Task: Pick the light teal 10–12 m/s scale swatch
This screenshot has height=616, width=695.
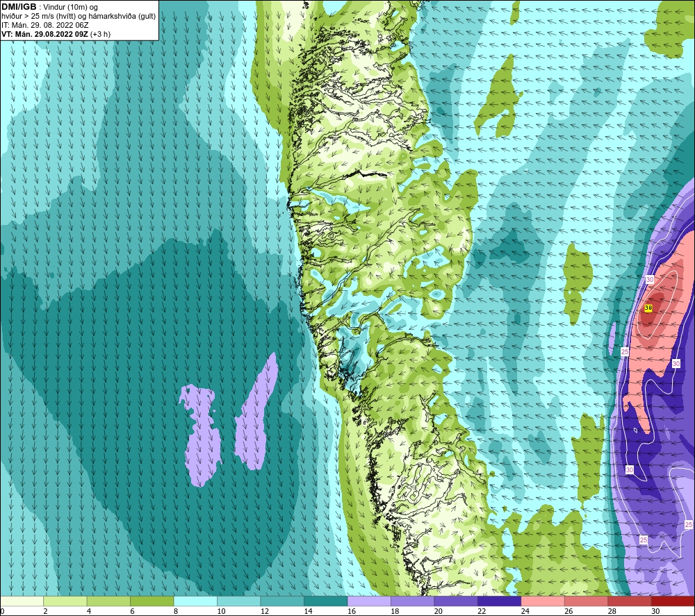Action: [x=239, y=601]
